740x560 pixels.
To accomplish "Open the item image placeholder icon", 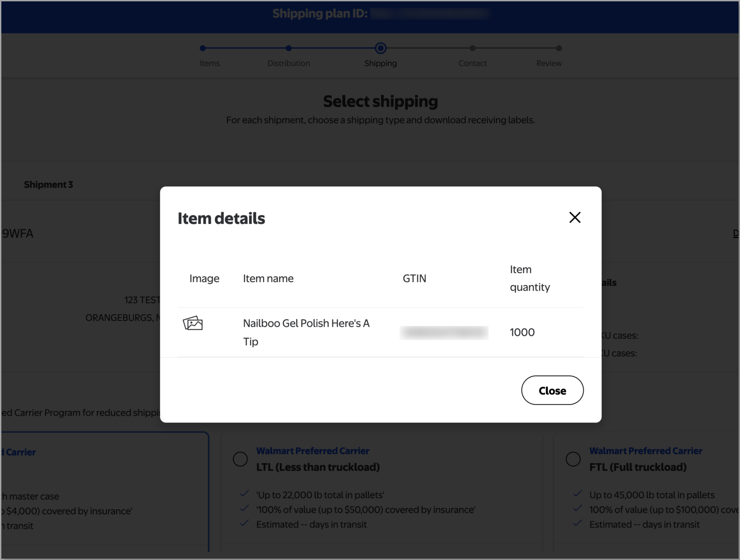I will (x=193, y=323).
